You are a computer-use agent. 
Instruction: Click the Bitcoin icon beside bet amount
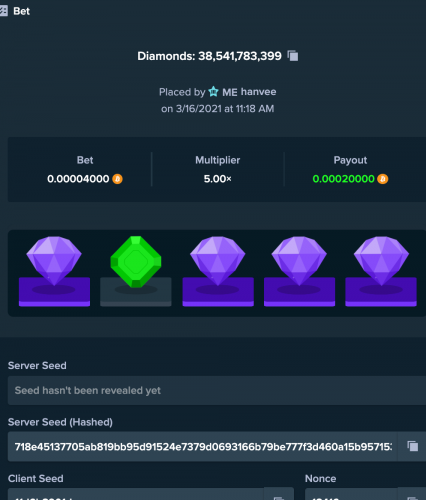click(x=117, y=179)
